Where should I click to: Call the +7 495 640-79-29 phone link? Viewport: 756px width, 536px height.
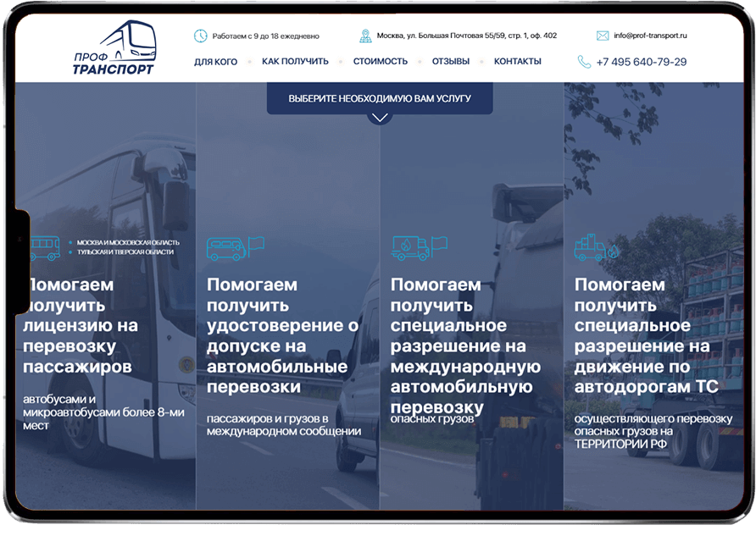point(642,62)
